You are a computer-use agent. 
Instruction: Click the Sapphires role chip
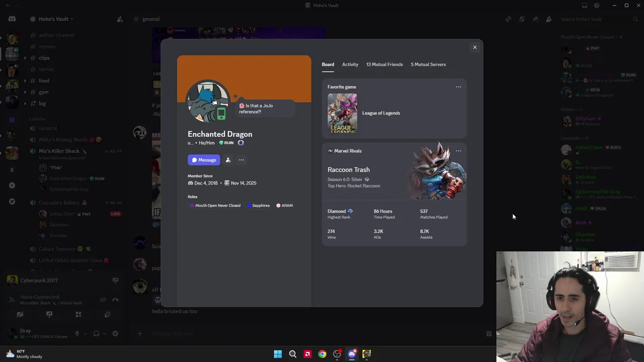[258, 206]
